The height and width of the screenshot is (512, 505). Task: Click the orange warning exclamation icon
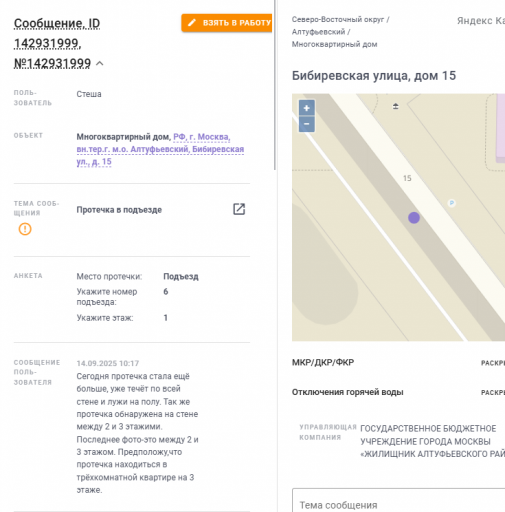(25, 229)
